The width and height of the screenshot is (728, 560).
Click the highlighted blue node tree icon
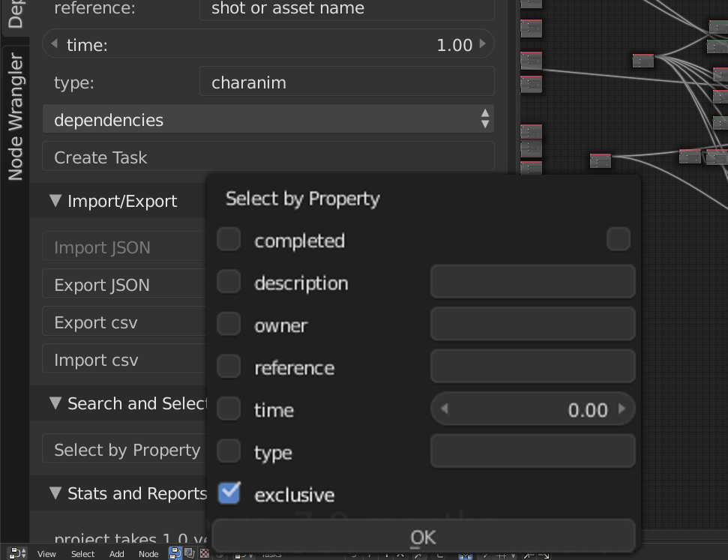click(x=175, y=553)
